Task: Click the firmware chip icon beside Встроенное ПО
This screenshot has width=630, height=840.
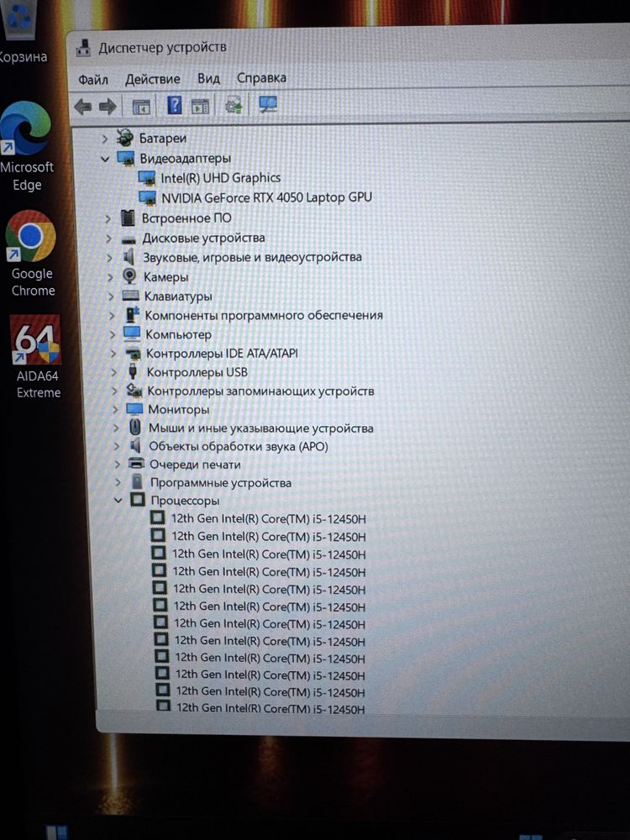Action: point(128,218)
